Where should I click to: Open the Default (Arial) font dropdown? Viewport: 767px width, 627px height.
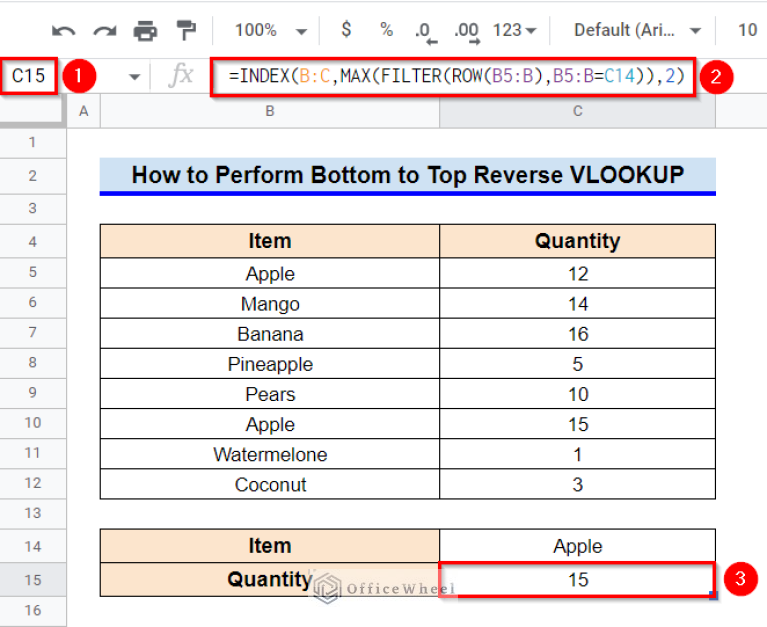point(637,30)
